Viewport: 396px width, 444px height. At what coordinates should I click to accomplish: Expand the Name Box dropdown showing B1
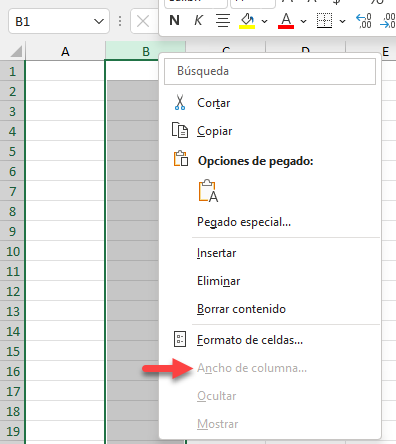coord(99,22)
